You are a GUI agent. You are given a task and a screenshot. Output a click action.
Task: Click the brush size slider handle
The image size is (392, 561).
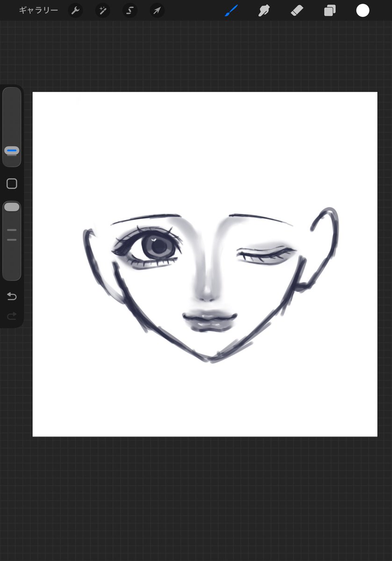click(12, 151)
